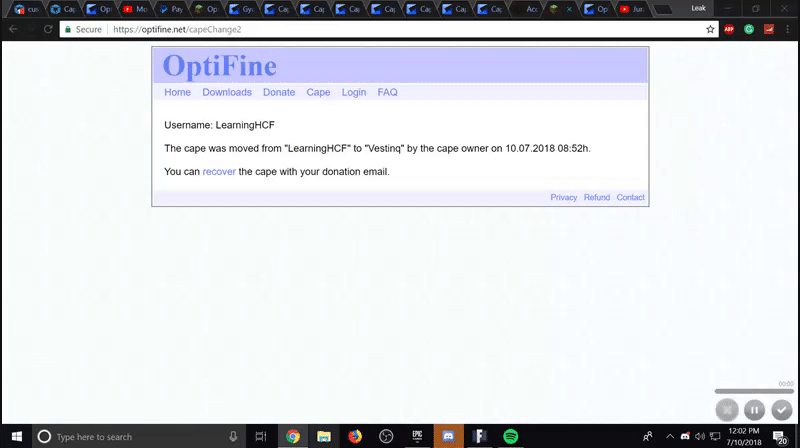
Task: Click the recording progress bar
Action: tap(754, 391)
